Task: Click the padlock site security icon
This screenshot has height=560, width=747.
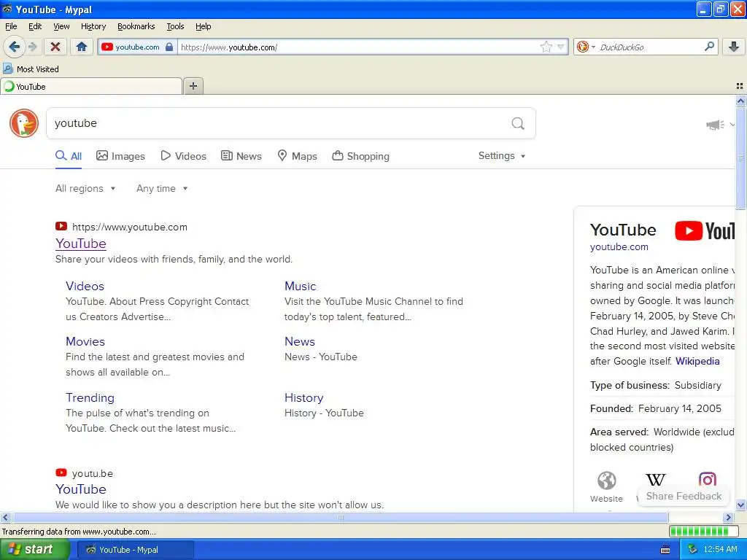Action: pos(169,47)
